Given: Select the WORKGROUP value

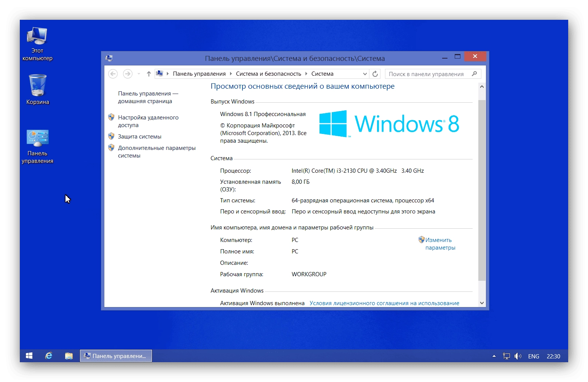Looking at the screenshot, I should 309,274.
